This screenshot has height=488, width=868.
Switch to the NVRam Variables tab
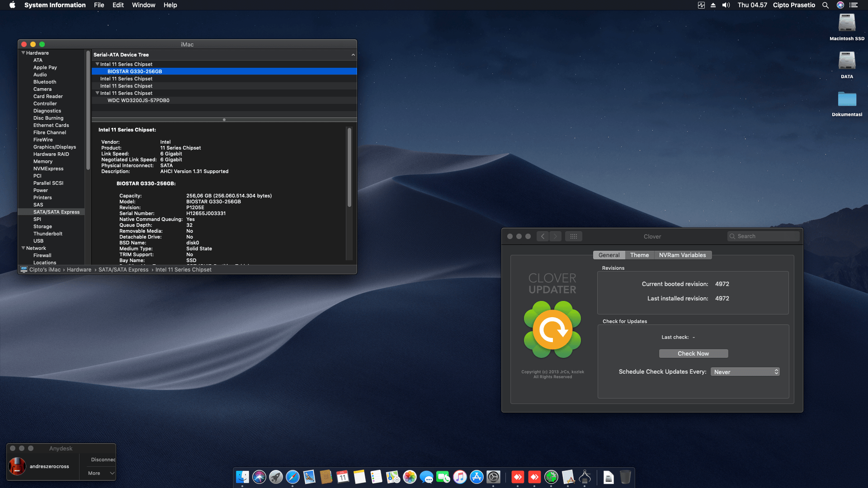tap(682, 255)
